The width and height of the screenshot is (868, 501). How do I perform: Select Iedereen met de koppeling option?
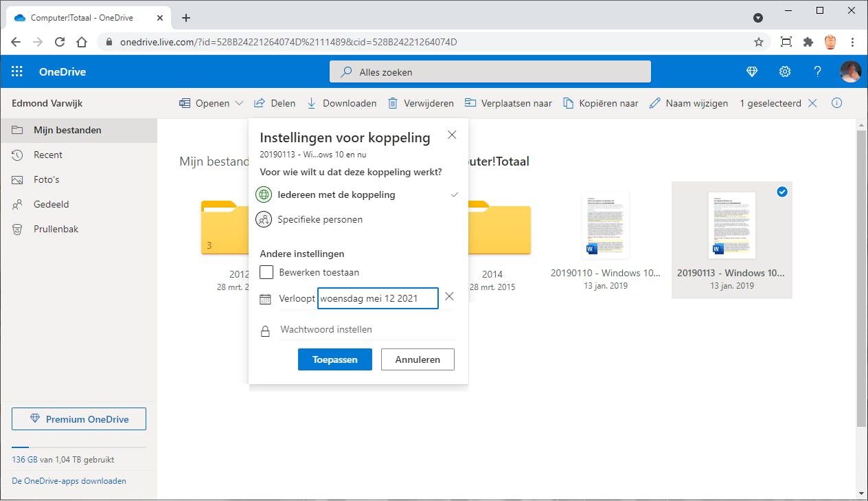tap(357, 194)
